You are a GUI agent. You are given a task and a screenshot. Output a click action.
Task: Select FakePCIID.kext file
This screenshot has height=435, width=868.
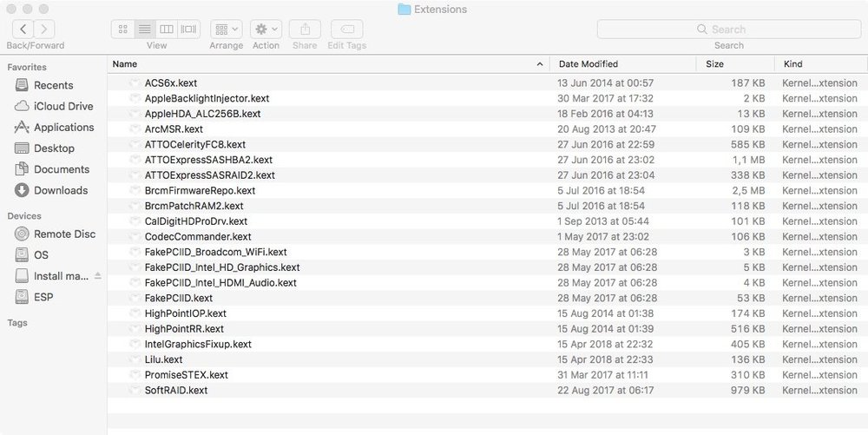(x=178, y=299)
